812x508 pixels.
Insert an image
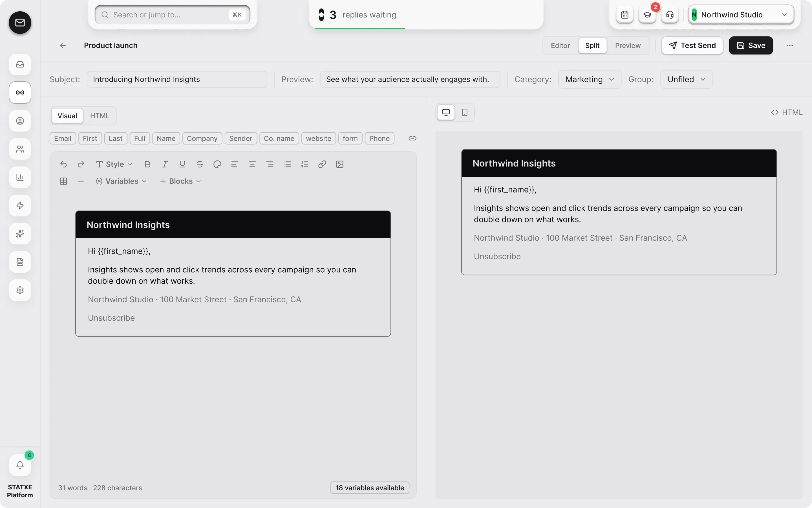[339, 164]
